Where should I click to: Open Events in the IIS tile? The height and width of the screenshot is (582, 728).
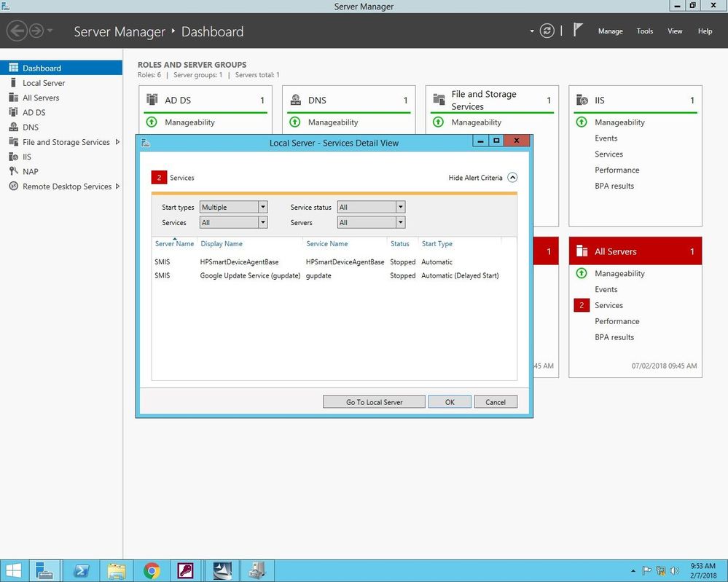pos(606,138)
